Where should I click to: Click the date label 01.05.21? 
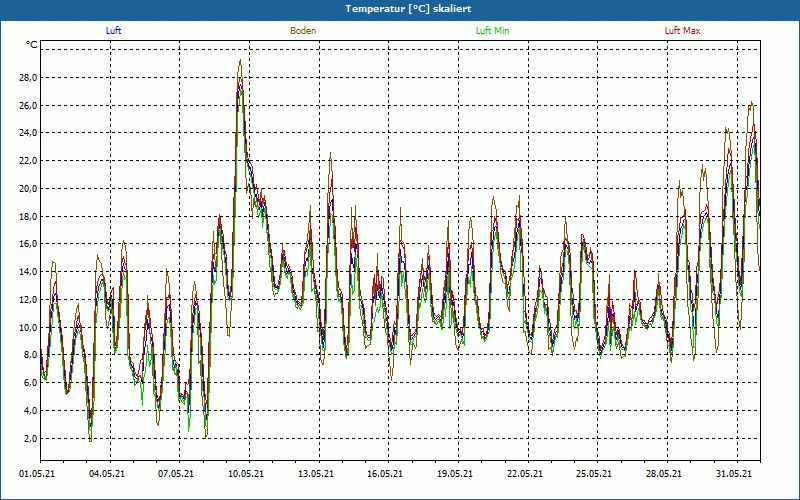[37, 474]
